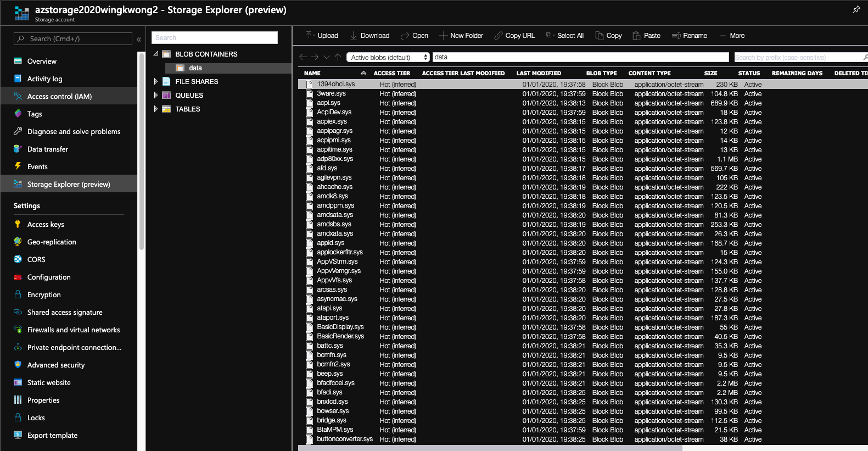This screenshot has height=451, width=868.
Task: Open the Active blobs (default) dropdown
Action: coord(388,57)
